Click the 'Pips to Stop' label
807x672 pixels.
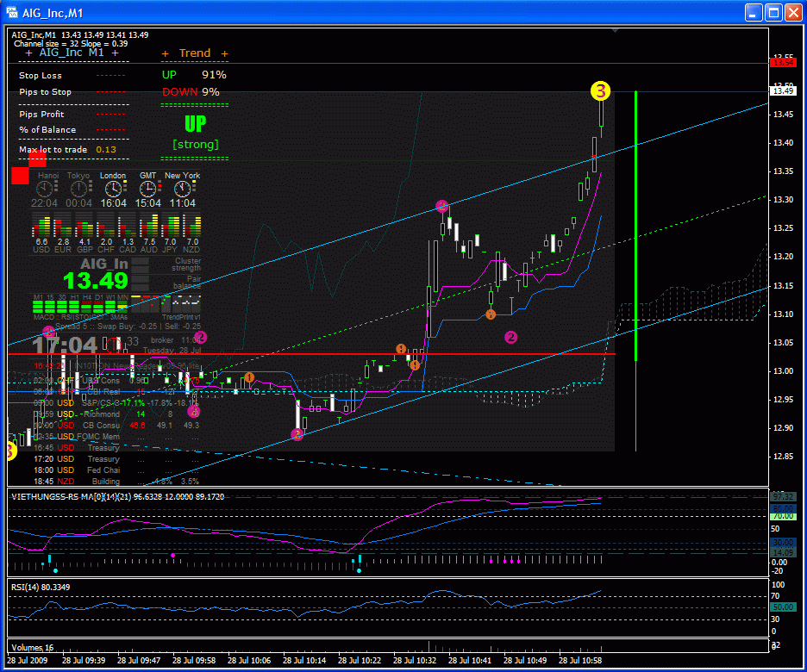[x=46, y=92]
